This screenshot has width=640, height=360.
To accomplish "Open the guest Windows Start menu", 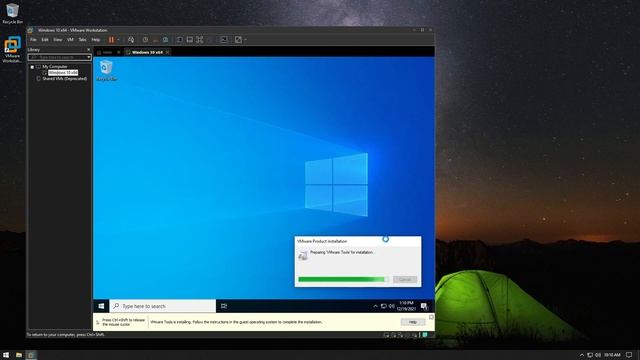I will click(x=101, y=306).
